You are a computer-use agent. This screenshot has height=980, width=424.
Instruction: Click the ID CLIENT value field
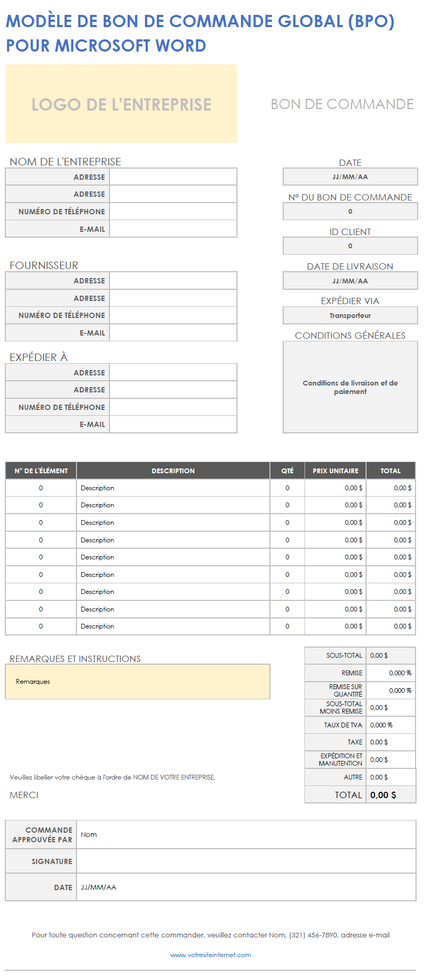350,246
